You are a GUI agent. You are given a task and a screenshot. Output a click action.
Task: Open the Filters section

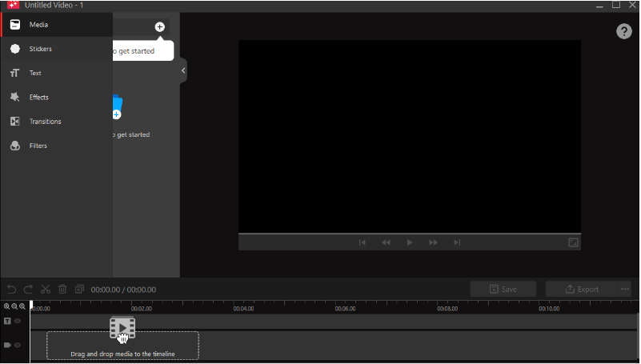click(38, 146)
